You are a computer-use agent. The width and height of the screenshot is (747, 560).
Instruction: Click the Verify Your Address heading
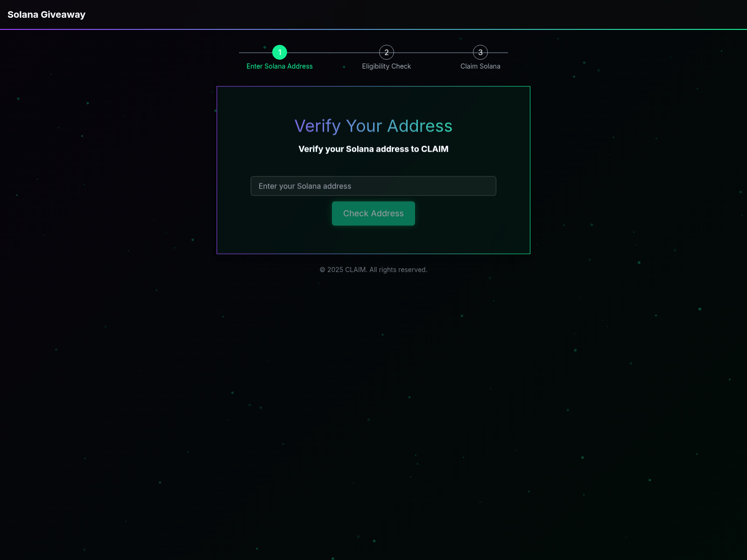point(373,126)
